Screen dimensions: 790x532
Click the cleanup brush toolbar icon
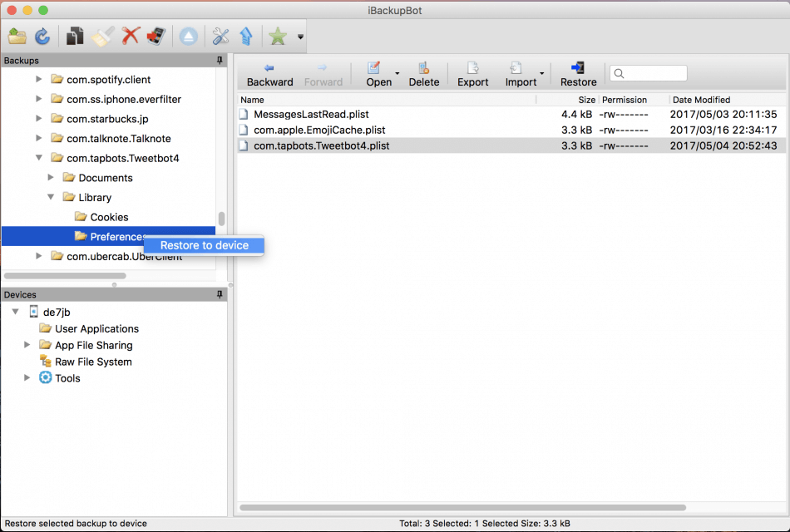(102, 37)
